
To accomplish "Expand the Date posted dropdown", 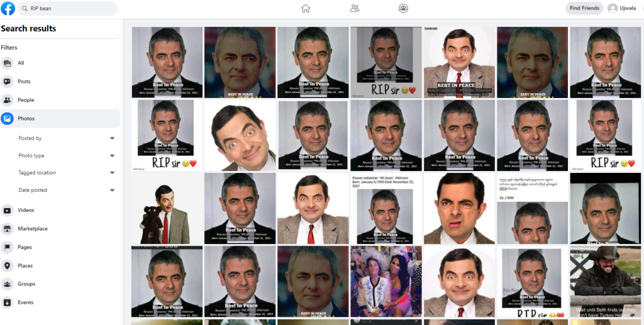I will point(112,190).
